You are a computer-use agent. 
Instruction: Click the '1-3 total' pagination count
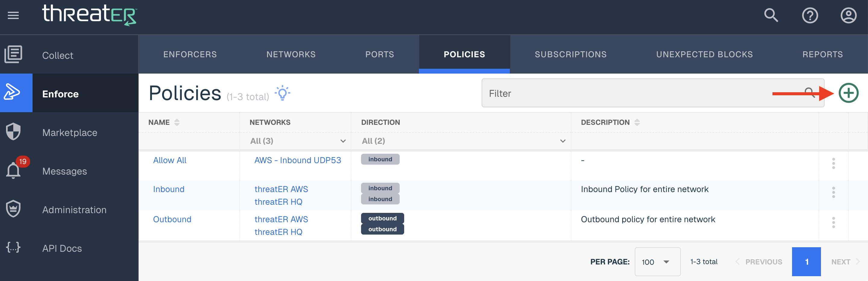click(703, 261)
